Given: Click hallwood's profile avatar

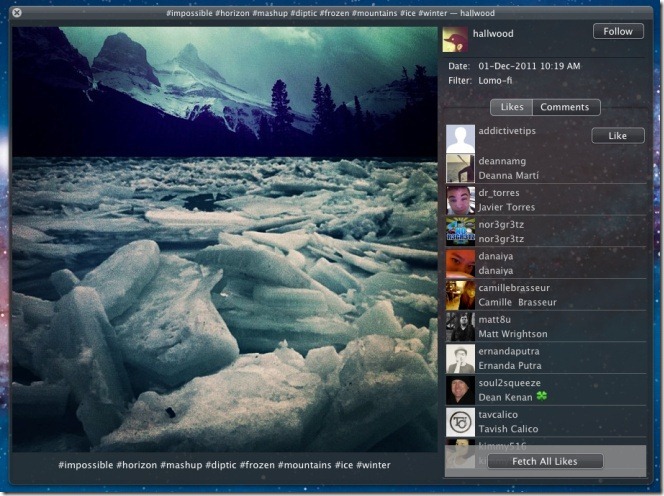Looking at the screenshot, I should pyautogui.click(x=456, y=39).
